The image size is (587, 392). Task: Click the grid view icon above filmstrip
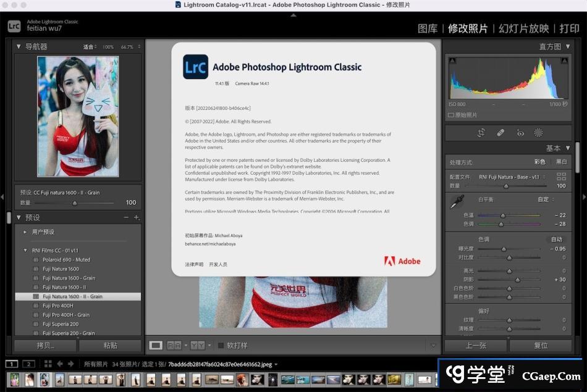click(x=48, y=364)
